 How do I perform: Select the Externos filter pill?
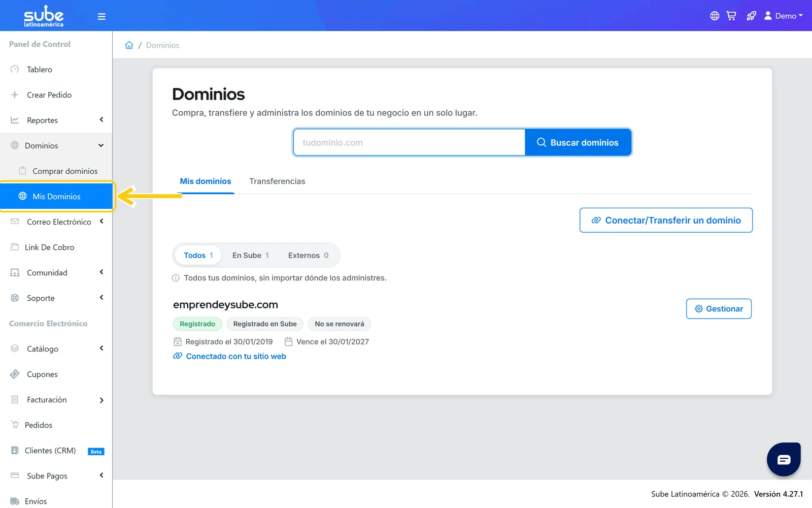308,255
